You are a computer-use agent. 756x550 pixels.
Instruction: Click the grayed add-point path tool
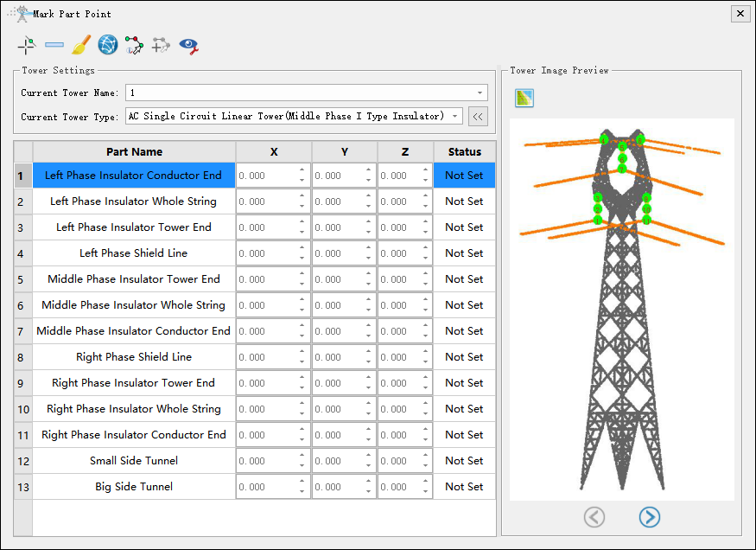pyautogui.click(x=161, y=45)
